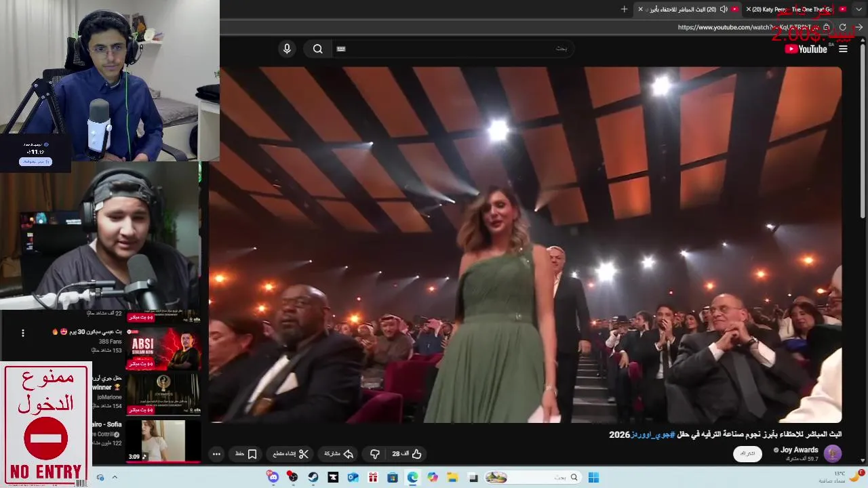Image resolution: width=868 pixels, height=488 pixels.
Task: Share the video with the share button
Action: 339,454
